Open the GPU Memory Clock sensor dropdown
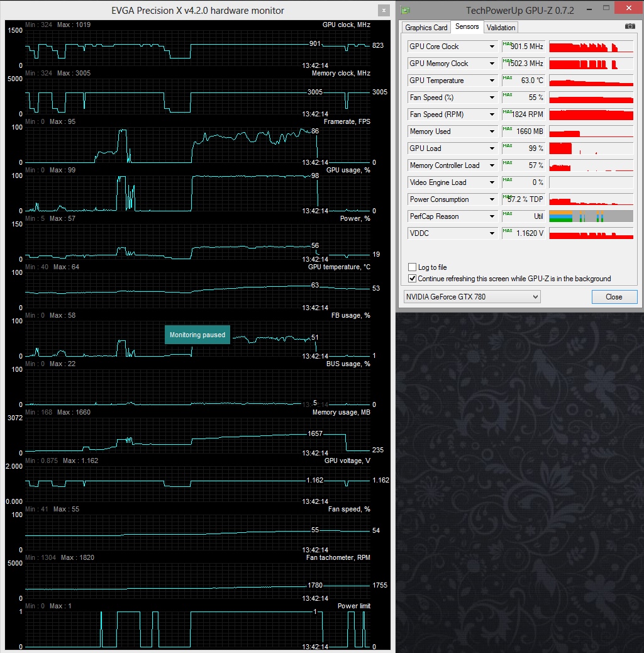This screenshot has width=644, height=653. pyautogui.click(x=492, y=64)
